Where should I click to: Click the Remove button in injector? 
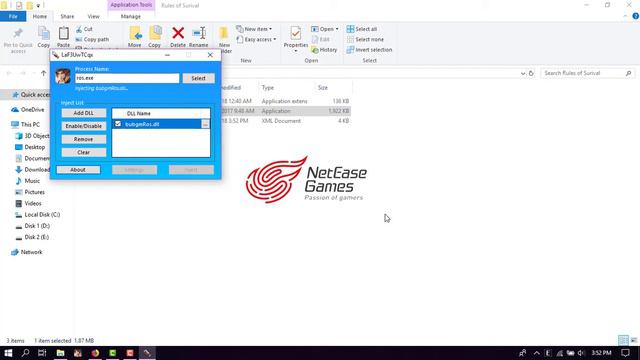point(84,139)
